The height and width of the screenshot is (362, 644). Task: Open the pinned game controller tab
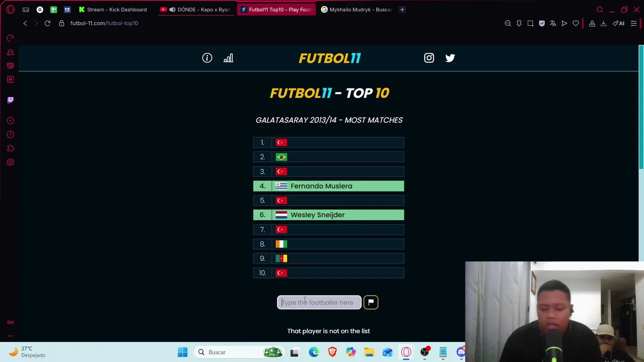[x=26, y=10]
